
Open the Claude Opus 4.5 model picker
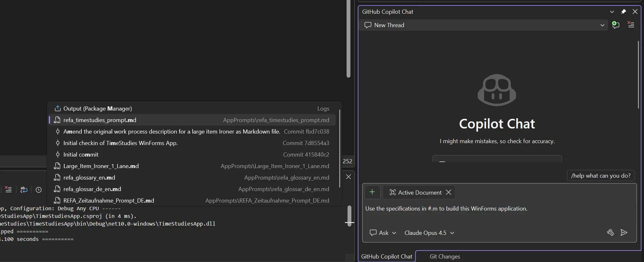[429, 233]
